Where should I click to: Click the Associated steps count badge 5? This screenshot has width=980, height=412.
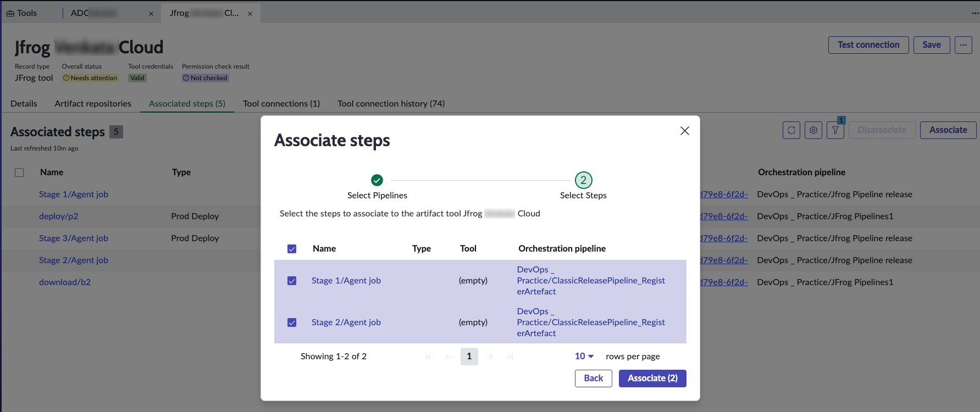tap(116, 132)
